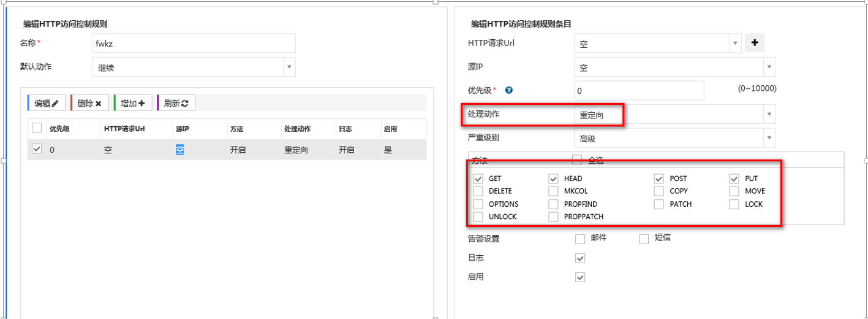Click the 是 cell in the 启用 column

click(387, 150)
